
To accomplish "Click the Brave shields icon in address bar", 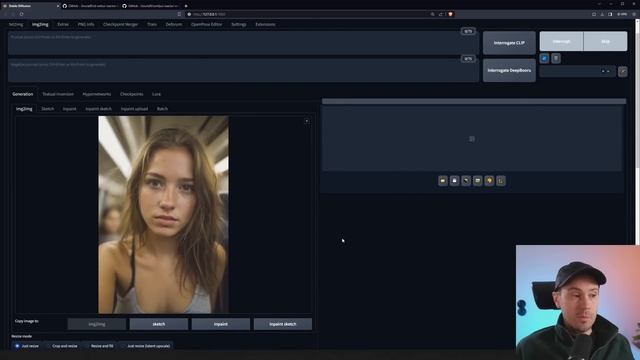I will [x=450, y=14].
